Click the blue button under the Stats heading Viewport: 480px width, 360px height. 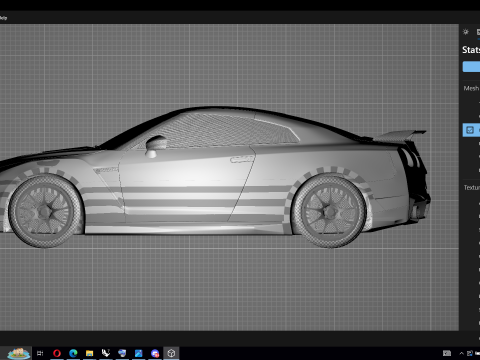click(471, 67)
